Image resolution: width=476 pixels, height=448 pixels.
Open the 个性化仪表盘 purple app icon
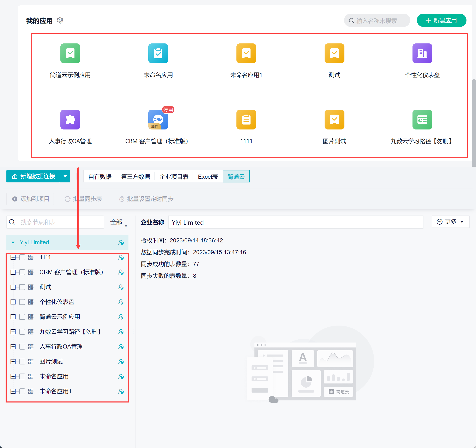[x=422, y=53]
